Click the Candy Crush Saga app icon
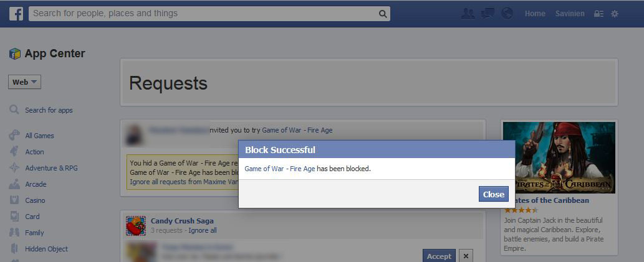 136,225
